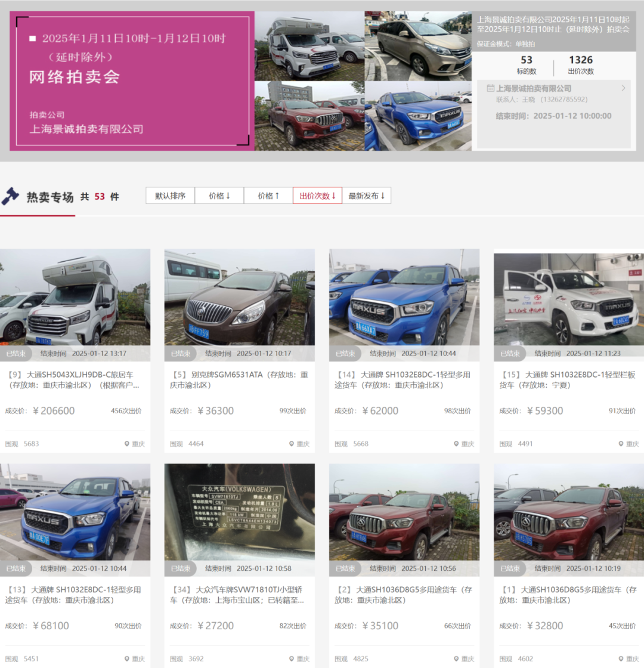Click the 1326 出价次数 statistic
This screenshot has height=668, width=644.
pos(581,65)
